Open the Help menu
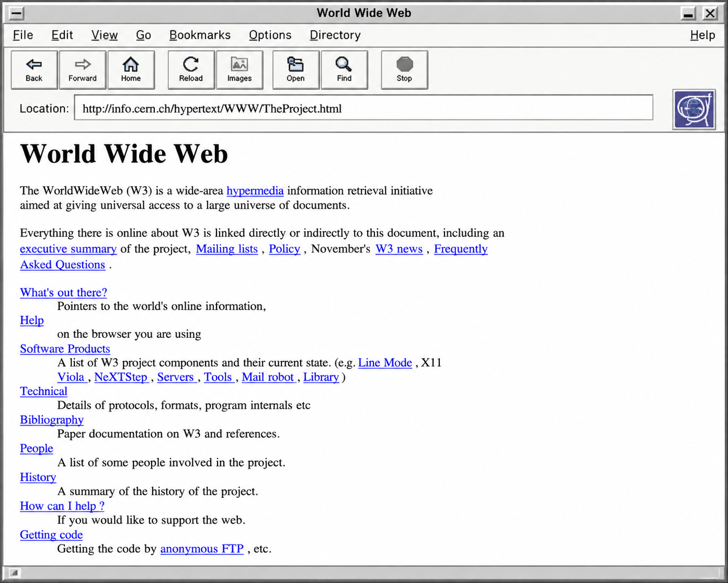Image resolution: width=728 pixels, height=583 pixels. pos(703,35)
